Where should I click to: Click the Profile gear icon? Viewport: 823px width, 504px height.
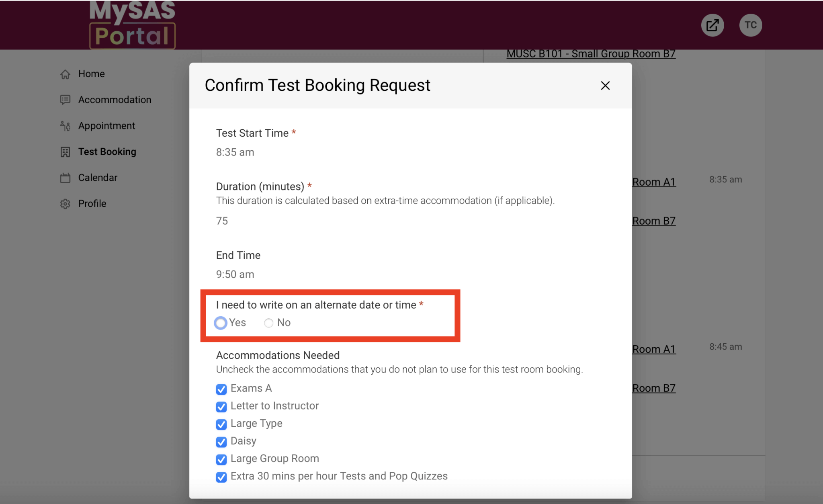coord(65,203)
